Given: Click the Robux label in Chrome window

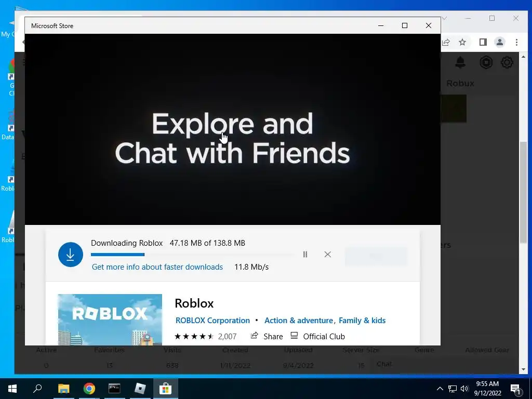Looking at the screenshot, I should pyautogui.click(x=460, y=84).
